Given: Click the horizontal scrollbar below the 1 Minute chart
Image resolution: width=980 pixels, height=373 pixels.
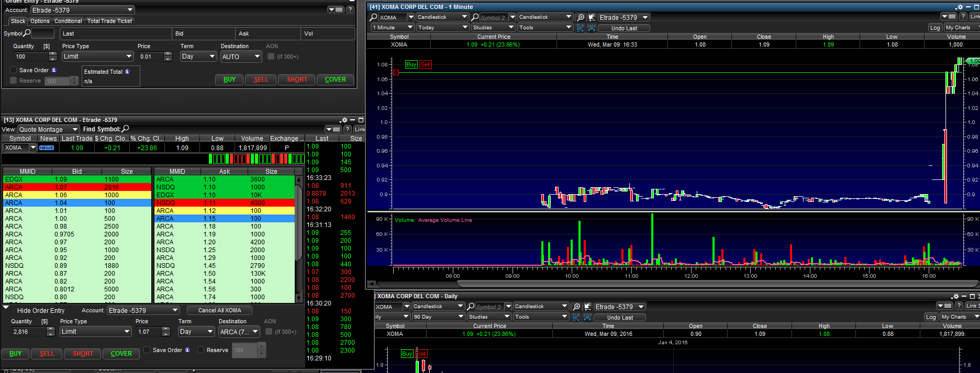Looking at the screenshot, I should click(681, 284).
